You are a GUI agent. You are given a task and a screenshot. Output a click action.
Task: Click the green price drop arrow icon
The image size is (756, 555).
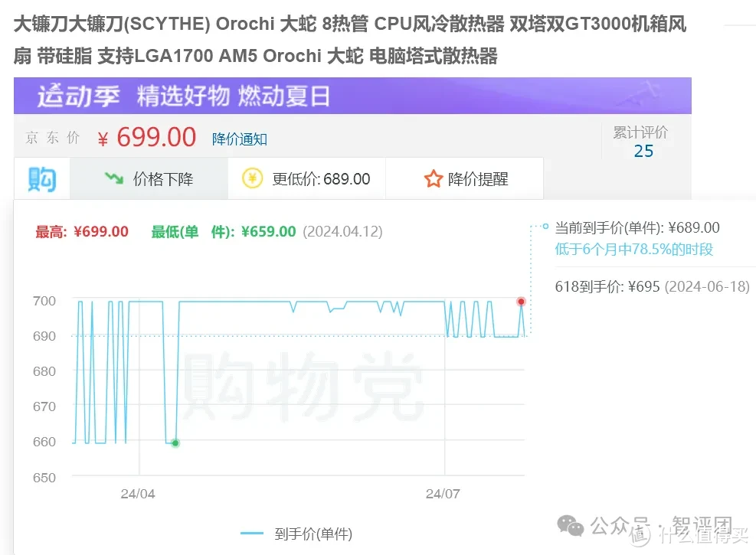click(x=114, y=178)
